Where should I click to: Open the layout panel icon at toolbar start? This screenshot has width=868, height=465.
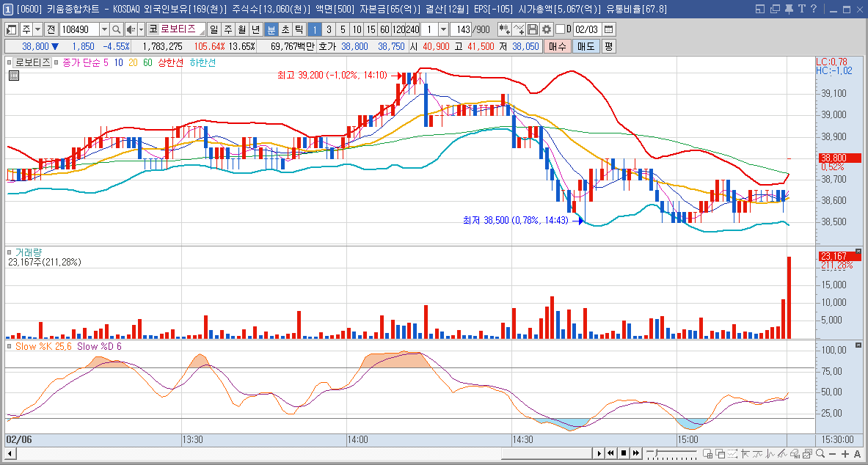tap(12, 29)
